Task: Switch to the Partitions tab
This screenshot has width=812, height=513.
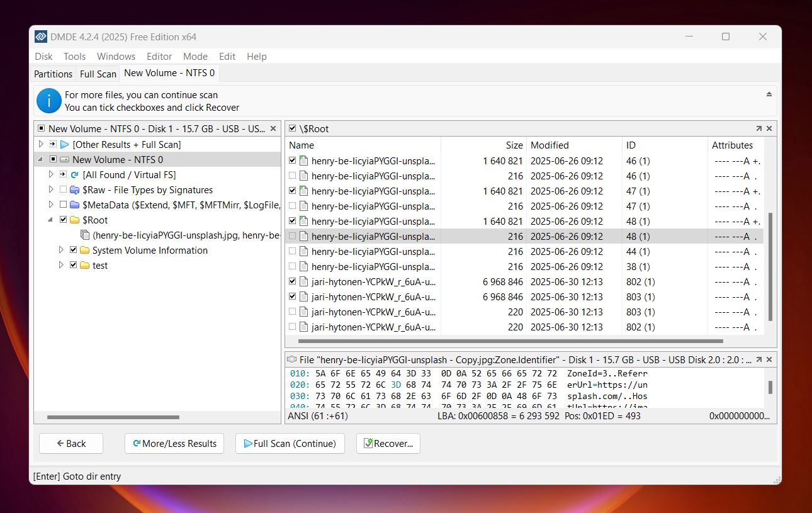Action: [x=53, y=74]
